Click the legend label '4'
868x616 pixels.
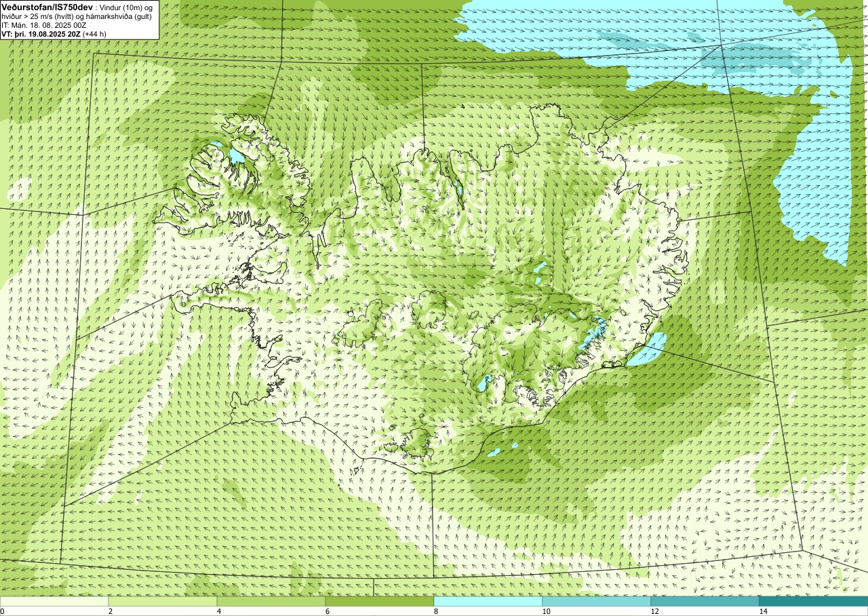220,611
